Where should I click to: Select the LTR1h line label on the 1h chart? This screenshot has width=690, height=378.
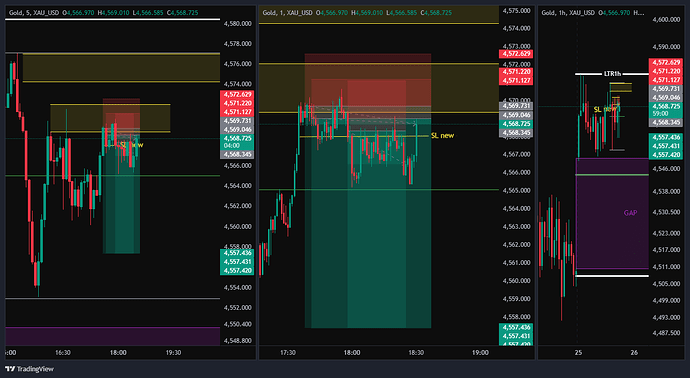click(x=612, y=74)
